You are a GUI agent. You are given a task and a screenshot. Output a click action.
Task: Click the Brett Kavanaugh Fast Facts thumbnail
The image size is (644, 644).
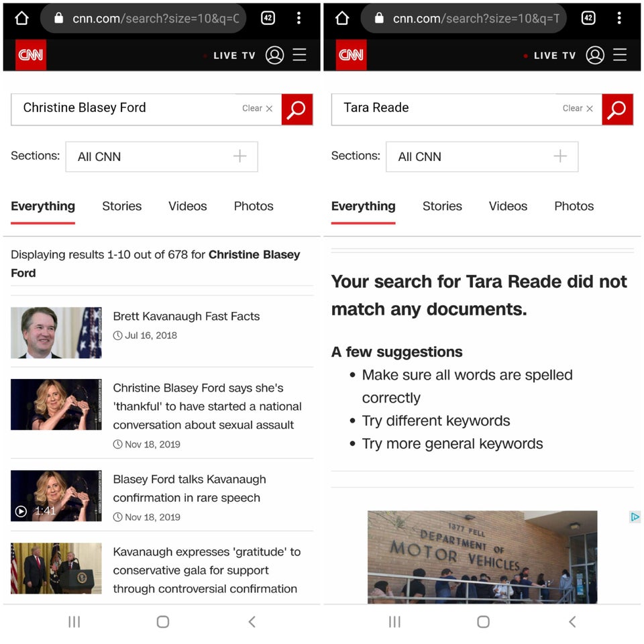(x=56, y=333)
